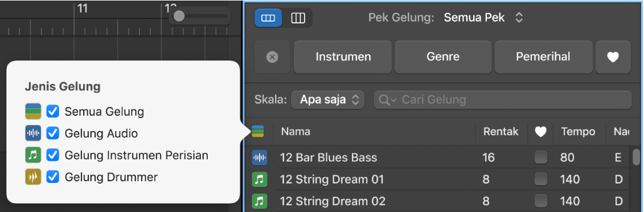Viewport: 644px width, 212px height.
Task: Switch to button view in Loop Browser
Action: click(x=268, y=18)
